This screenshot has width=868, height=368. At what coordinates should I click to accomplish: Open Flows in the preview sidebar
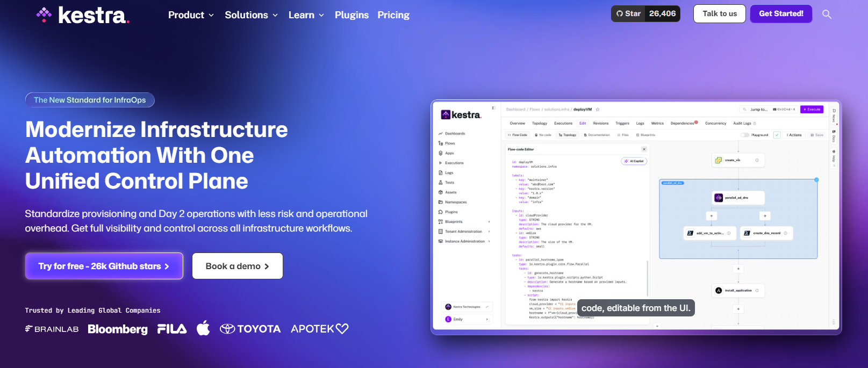tap(447, 143)
